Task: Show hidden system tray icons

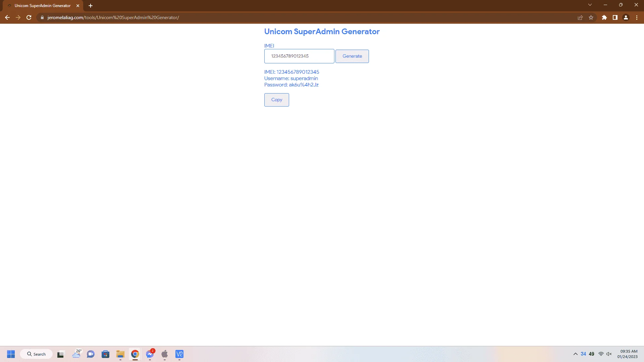Action: (576, 354)
